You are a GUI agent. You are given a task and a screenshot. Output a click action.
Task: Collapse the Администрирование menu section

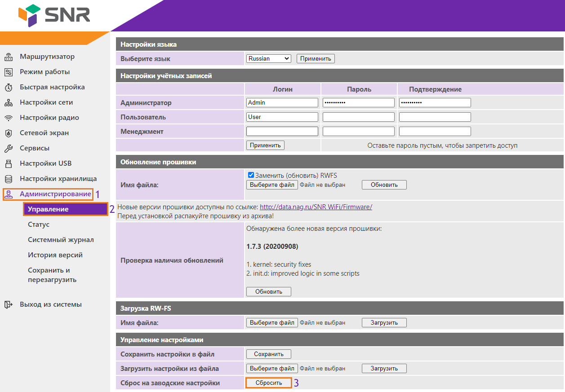click(x=55, y=194)
